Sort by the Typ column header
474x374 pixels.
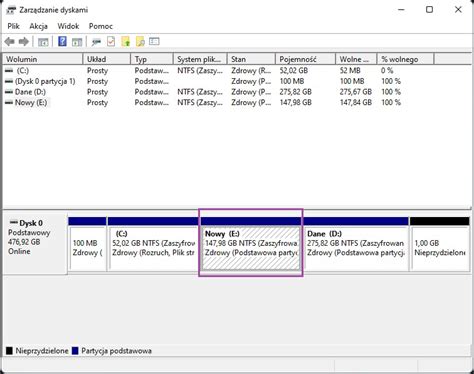(152, 59)
